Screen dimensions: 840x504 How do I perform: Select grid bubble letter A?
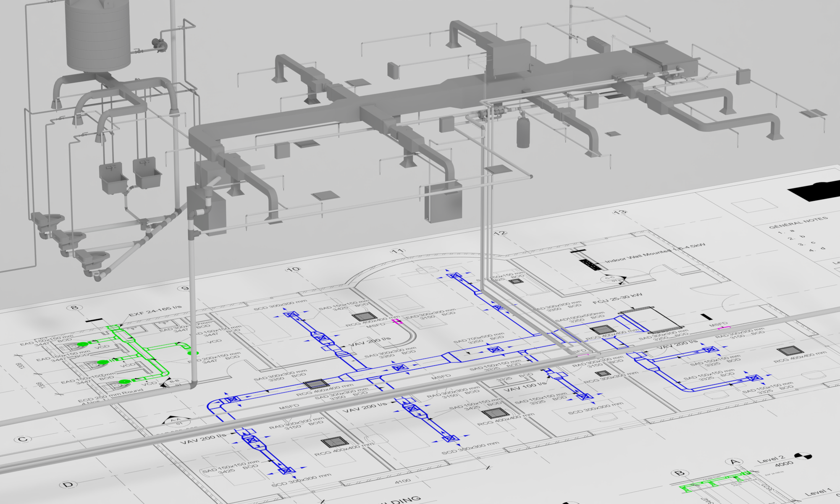734,462
